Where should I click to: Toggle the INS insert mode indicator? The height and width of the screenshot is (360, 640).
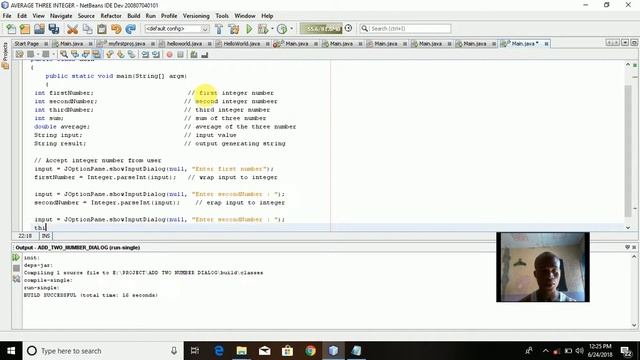click(x=46, y=236)
